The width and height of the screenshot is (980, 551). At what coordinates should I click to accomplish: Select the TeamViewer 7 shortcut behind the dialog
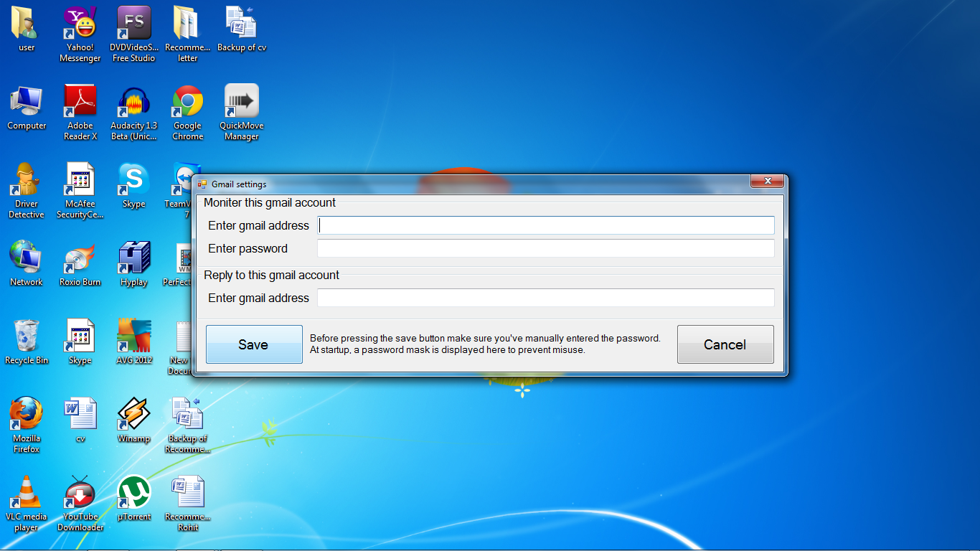tap(180, 191)
